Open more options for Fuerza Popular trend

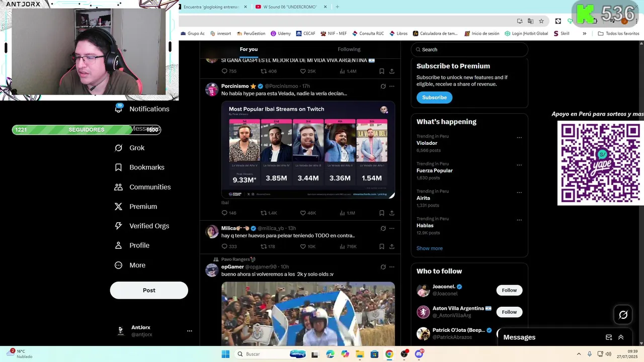pos(519,165)
